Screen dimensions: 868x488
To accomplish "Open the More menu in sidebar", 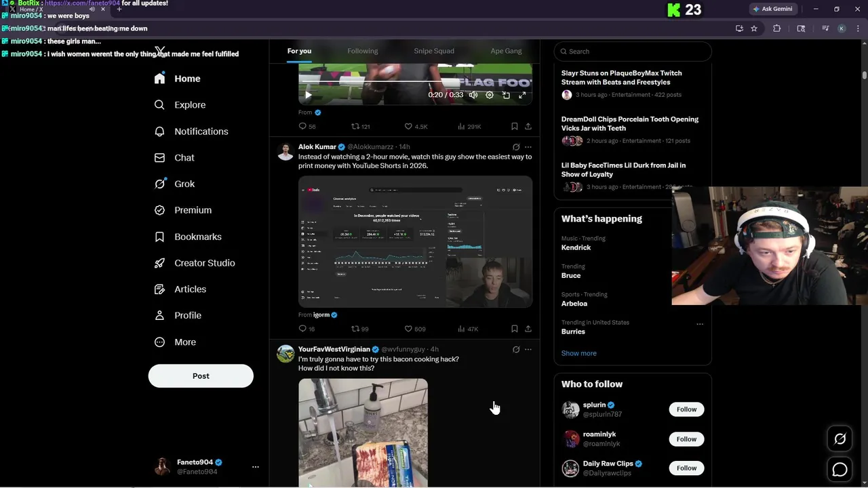I will click(x=175, y=342).
